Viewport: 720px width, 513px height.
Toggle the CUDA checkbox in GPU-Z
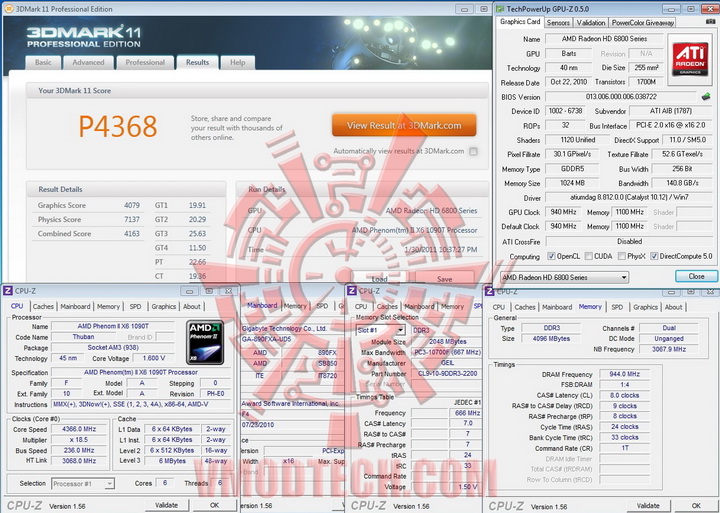[x=588, y=256]
